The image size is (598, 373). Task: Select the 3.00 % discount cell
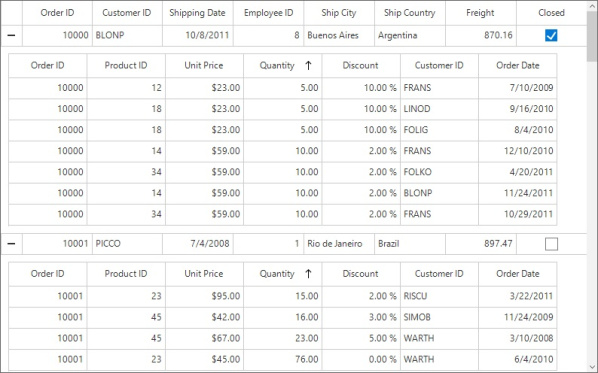[x=361, y=317]
